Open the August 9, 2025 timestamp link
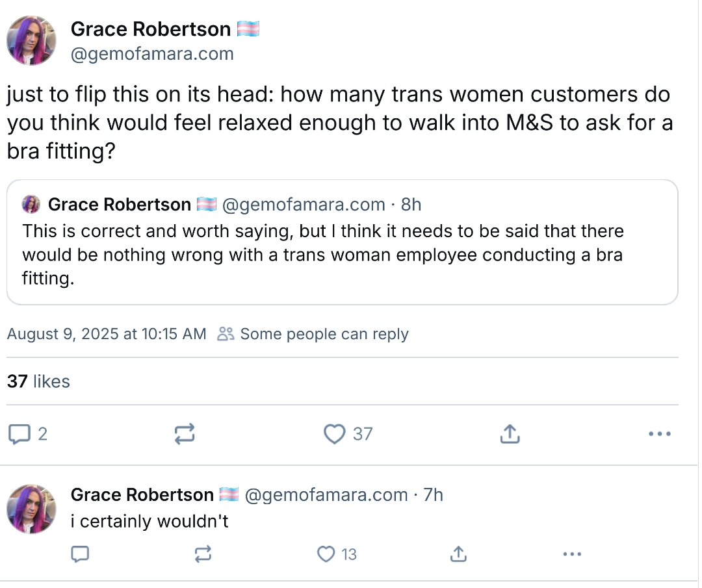Screen dimensions: 702x588 point(106,334)
